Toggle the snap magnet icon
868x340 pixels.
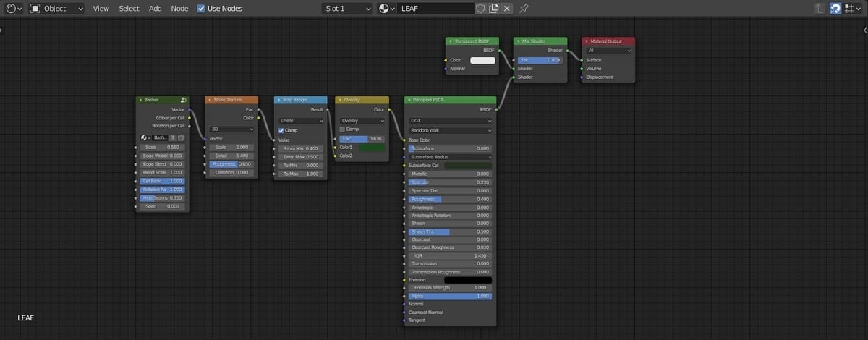coord(835,8)
